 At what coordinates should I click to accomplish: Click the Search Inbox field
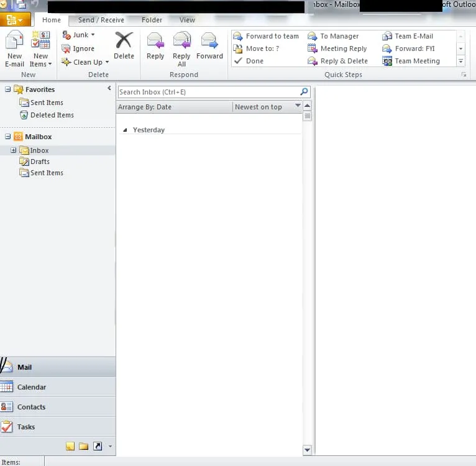208,92
